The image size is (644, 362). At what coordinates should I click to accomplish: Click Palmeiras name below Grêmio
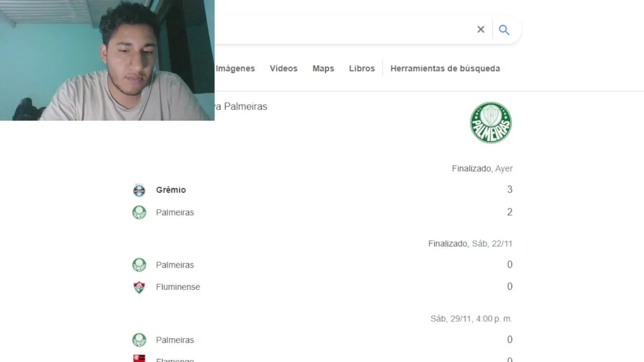tap(175, 213)
